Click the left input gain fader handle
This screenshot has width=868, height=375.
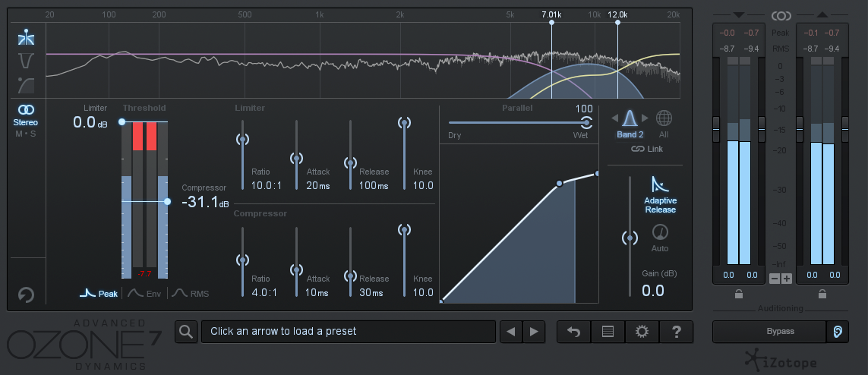pos(716,129)
